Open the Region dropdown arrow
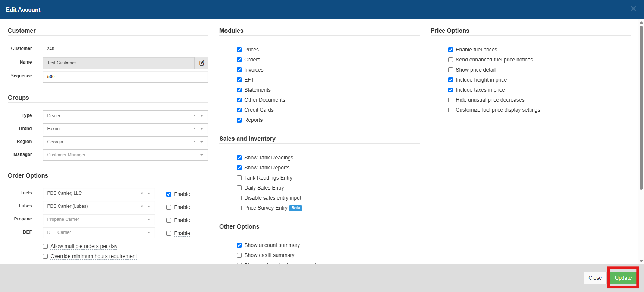The image size is (644, 292). pos(202,142)
